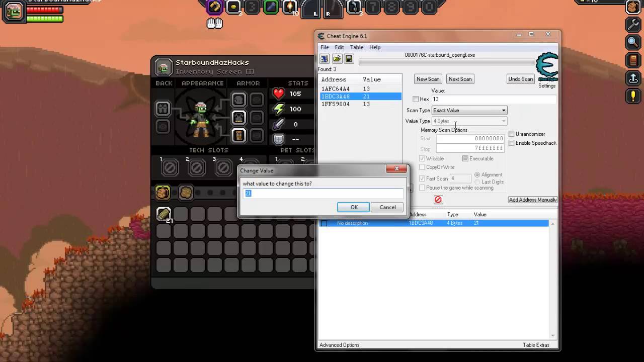The width and height of the screenshot is (644, 362).
Task: Click the chest armor slot in inventory
Action: [239, 118]
